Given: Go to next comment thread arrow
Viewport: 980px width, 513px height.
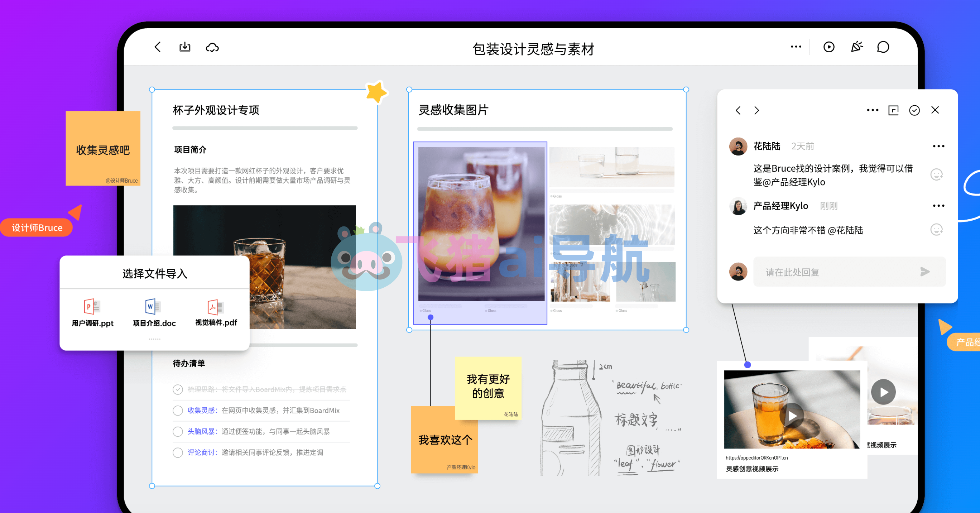Looking at the screenshot, I should (x=757, y=110).
